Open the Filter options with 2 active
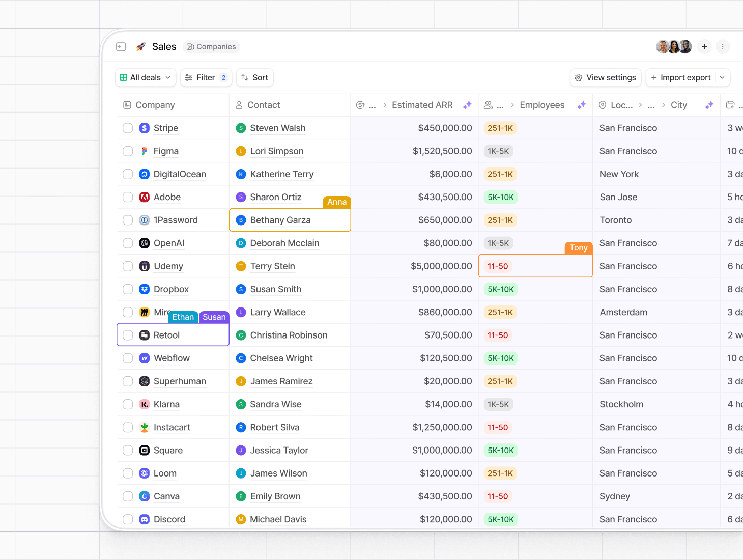Screen dimensions: 743x560 coord(206,78)
